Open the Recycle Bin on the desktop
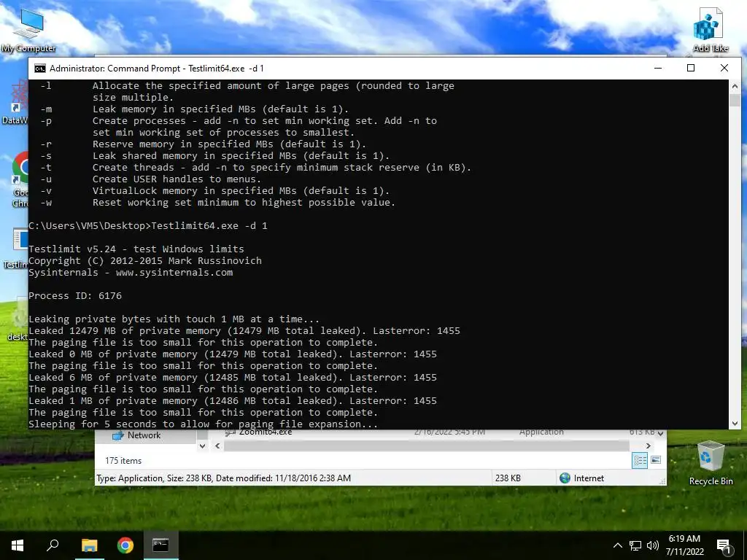The height and width of the screenshot is (560, 747). point(711,463)
